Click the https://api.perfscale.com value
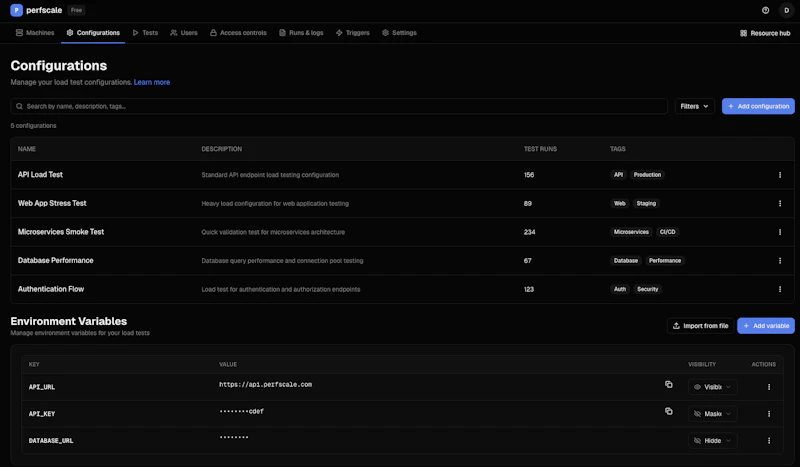 (x=265, y=384)
